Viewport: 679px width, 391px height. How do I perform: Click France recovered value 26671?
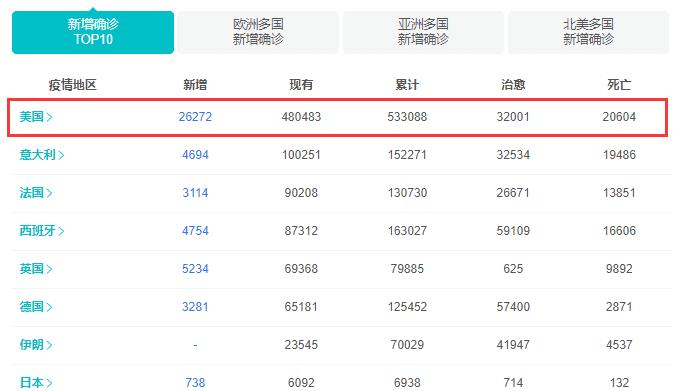click(x=513, y=193)
